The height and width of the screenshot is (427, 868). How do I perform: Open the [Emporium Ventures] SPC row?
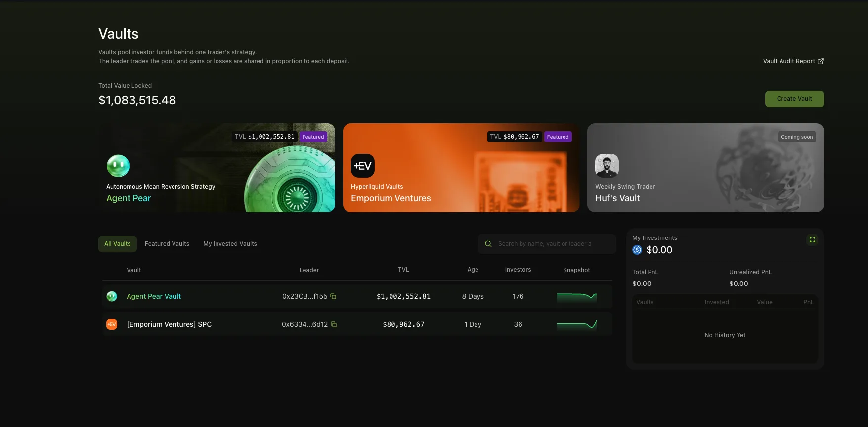357,324
